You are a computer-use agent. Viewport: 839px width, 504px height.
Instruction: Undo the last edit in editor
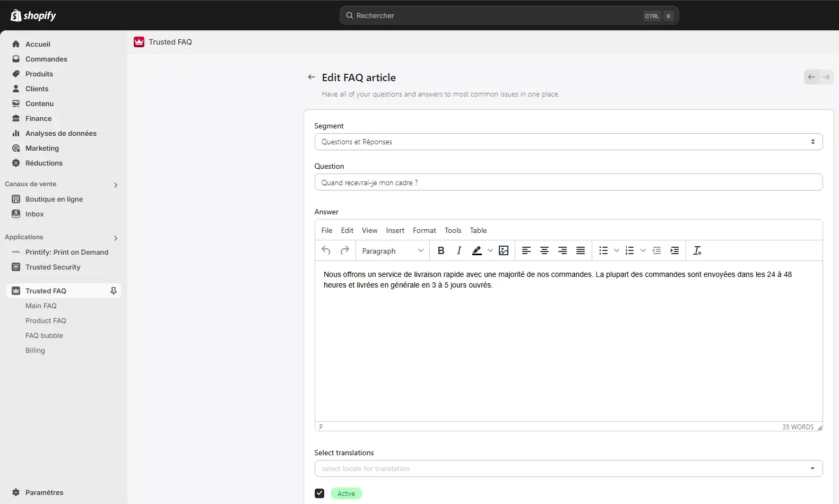[326, 251]
